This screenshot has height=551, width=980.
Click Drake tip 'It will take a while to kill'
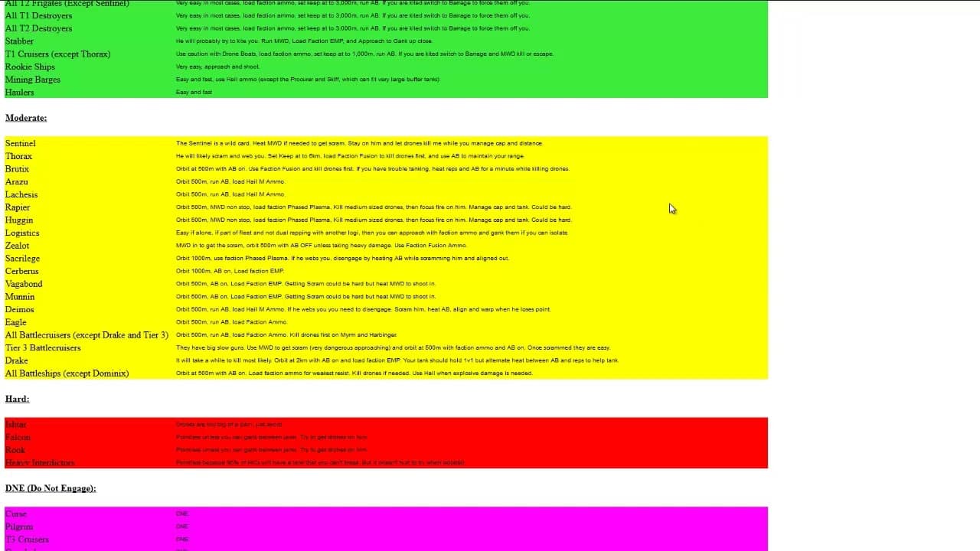click(x=397, y=360)
